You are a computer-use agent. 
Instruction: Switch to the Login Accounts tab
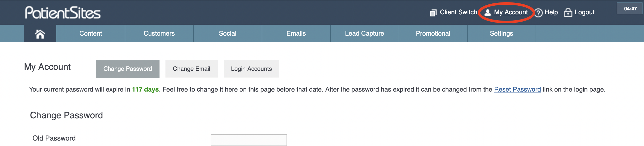251,69
